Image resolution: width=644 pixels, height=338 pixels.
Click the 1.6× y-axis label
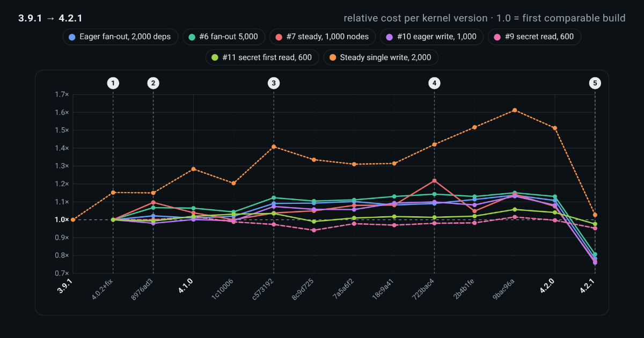[x=62, y=112]
